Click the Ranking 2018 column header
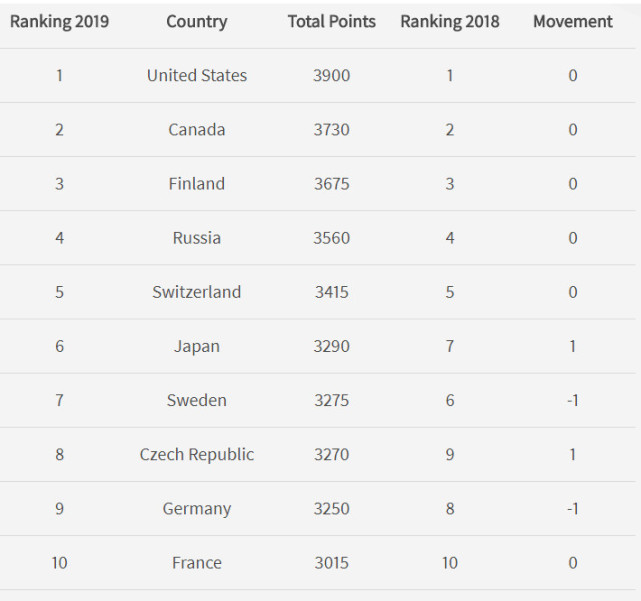This screenshot has height=601, width=641. pos(450,21)
